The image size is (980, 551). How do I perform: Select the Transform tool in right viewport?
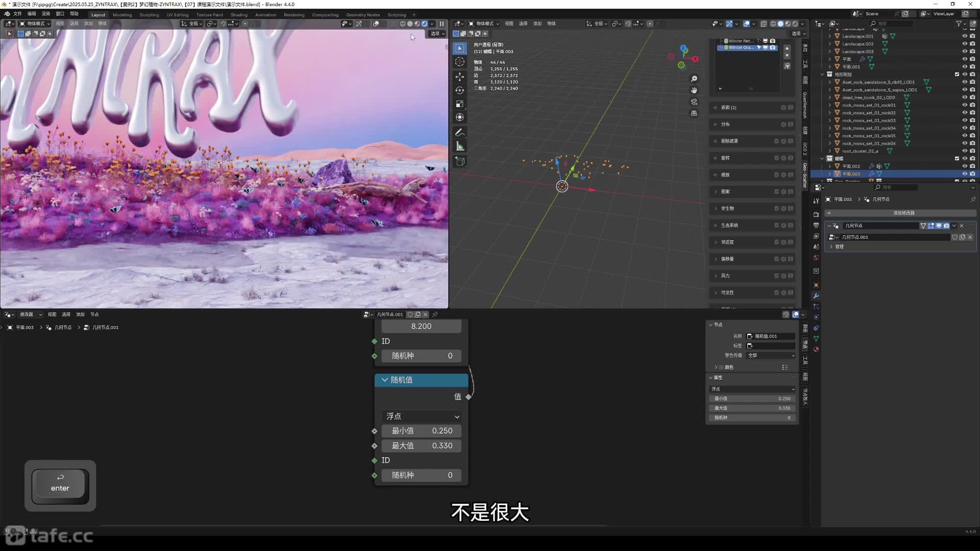460,117
